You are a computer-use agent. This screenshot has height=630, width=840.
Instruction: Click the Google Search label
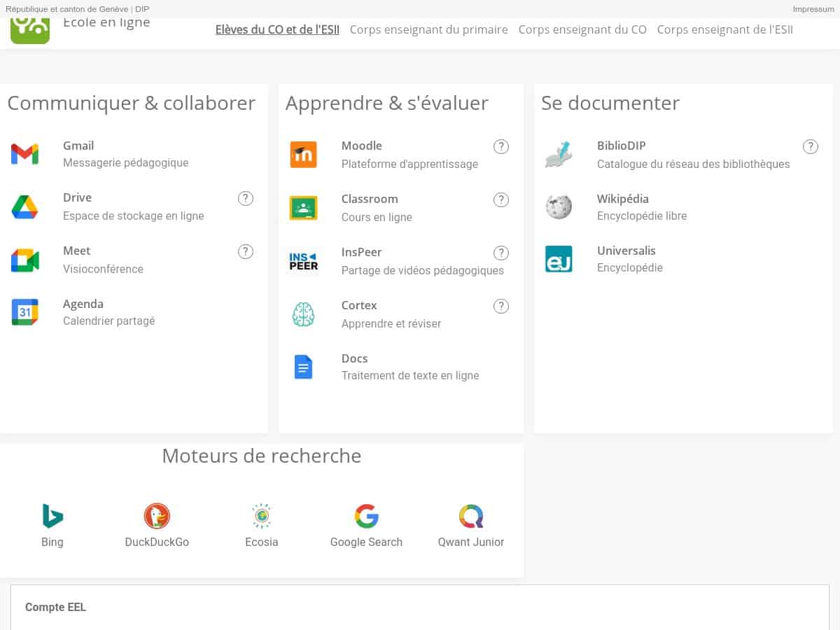(x=366, y=542)
